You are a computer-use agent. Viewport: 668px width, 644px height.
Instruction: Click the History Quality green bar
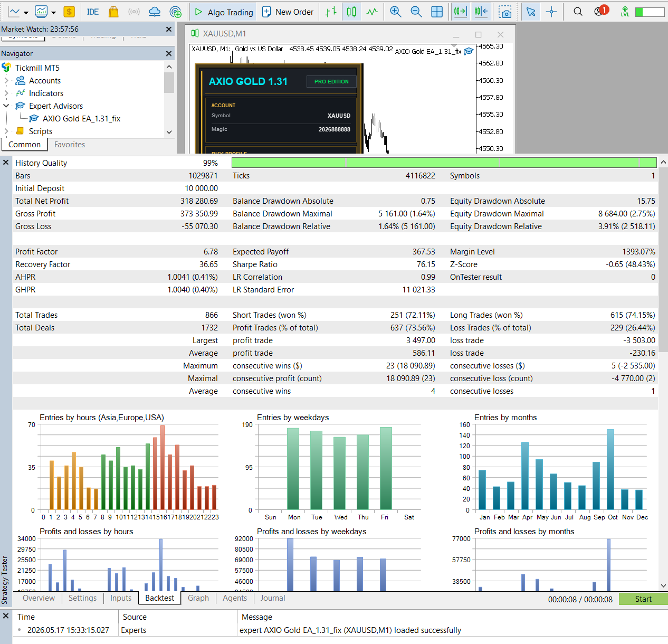(x=444, y=163)
